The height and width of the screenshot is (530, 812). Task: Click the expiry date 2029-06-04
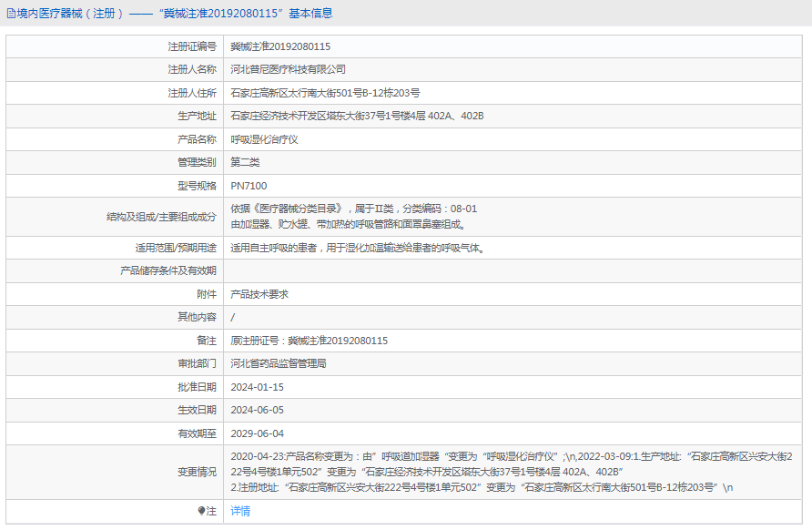point(258,433)
